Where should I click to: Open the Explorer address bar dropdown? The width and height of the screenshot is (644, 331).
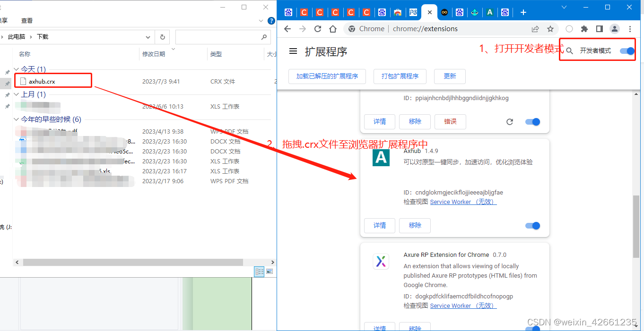coord(148,36)
